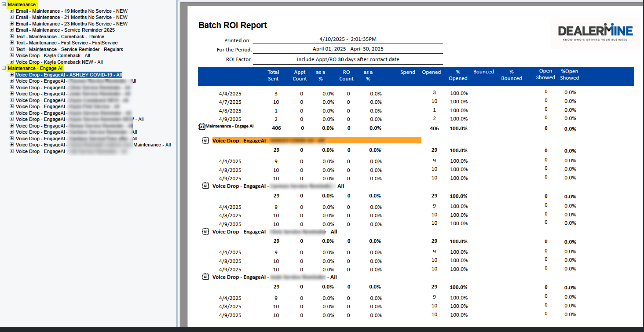Expand Email - Maintenance - 19 Months No Service node
Viewport: 644px width, 332px height.
pyautogui.click(x=12, y=11)
